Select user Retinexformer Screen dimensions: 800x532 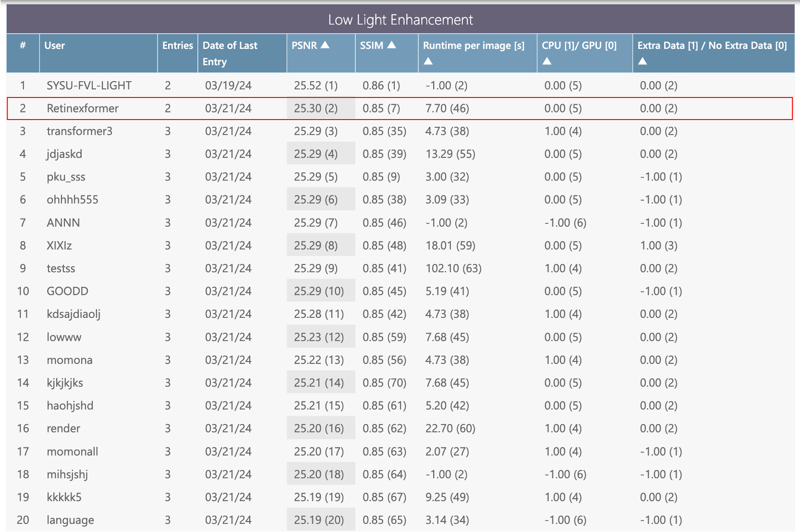coord(83,109)
